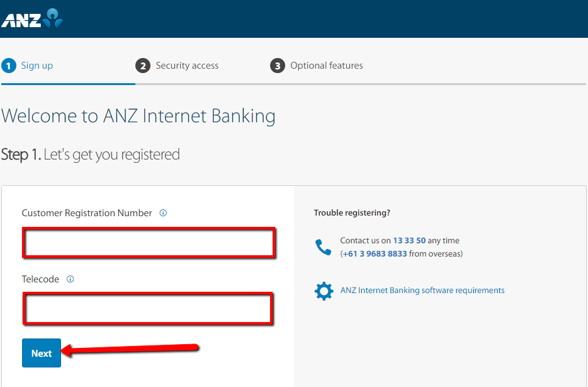This screenshot has height=387, width=588.
Task: Click inside the Telecode field
Action: 148,309
